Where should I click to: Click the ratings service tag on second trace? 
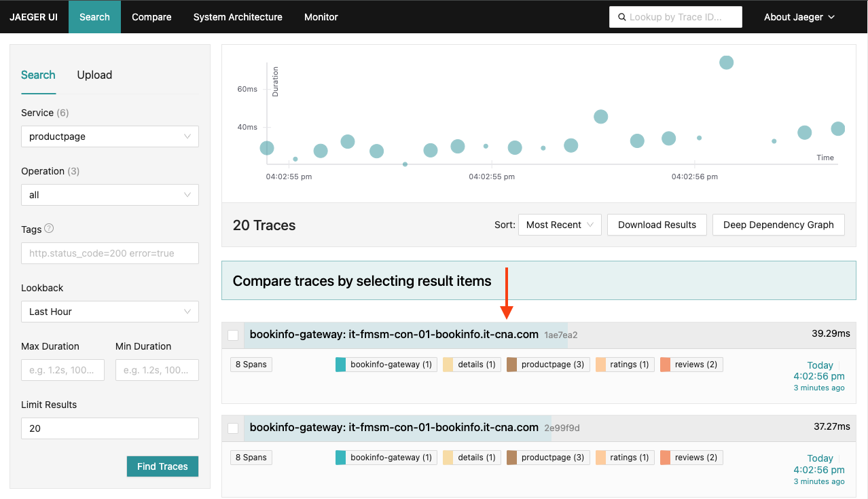[624, 457]
